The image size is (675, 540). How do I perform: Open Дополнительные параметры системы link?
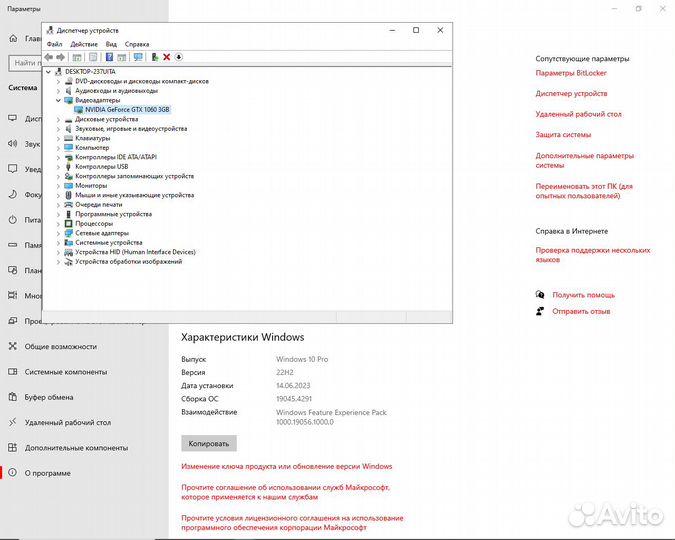point(585,160)
